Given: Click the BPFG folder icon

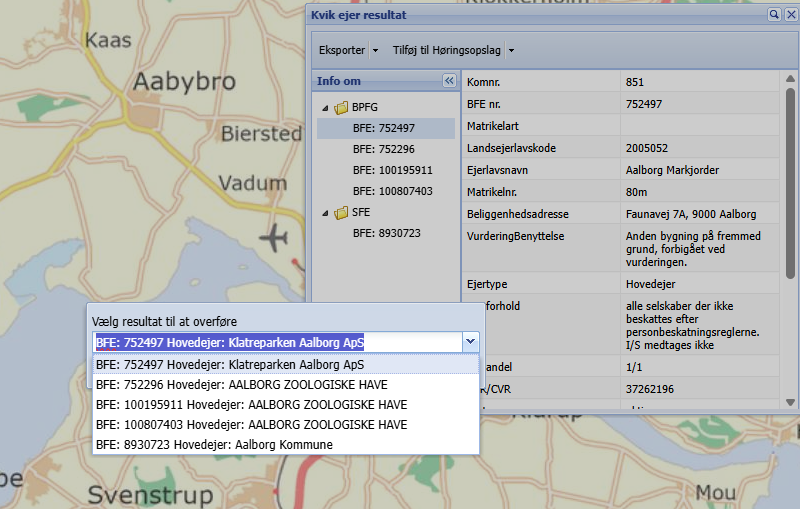Looking at the screenshot, I should point(341,107).
